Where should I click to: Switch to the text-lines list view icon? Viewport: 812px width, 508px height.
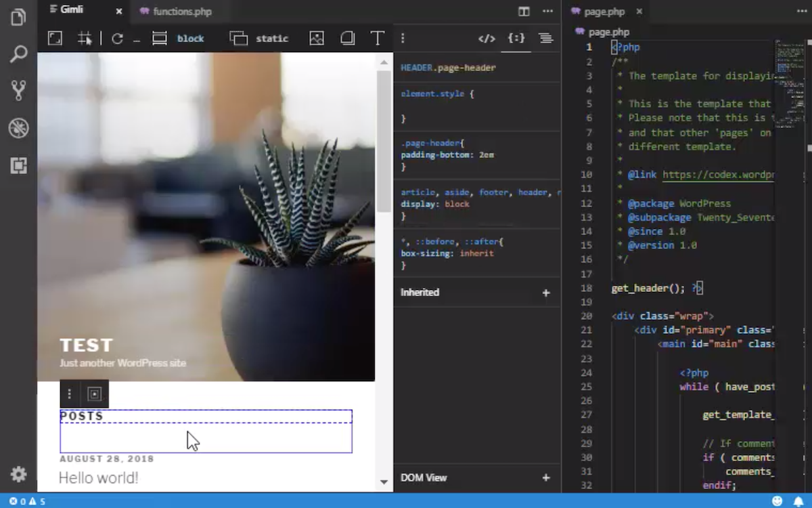[545, 39]
